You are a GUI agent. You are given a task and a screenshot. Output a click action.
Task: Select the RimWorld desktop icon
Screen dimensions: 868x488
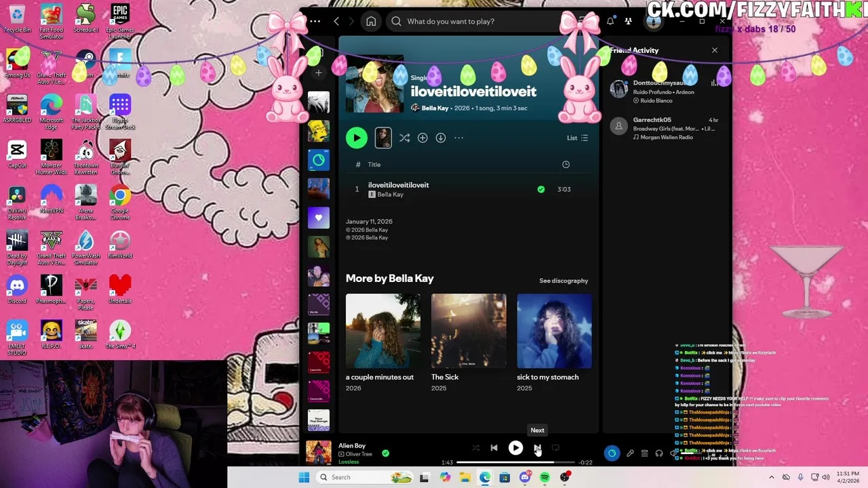click(x=120, y=245)
